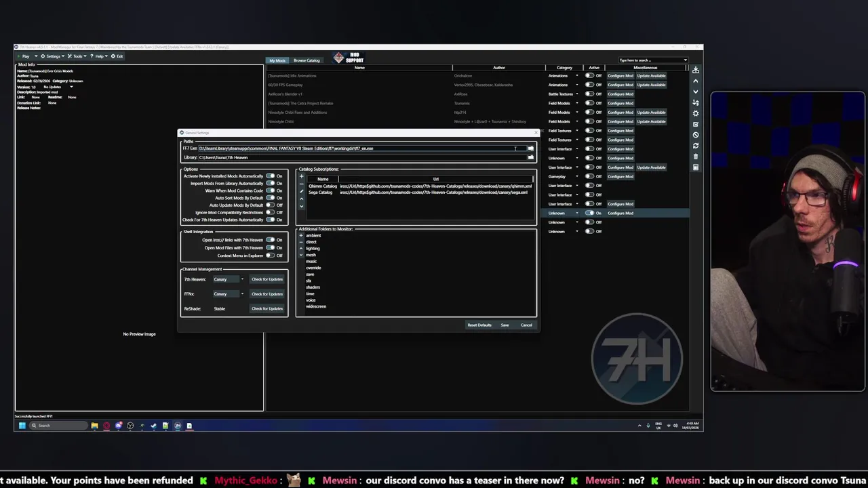This screenshot has width=868, height=488.
Task: Click the Cancel button in General Settings
Action: tap(526, 325)
